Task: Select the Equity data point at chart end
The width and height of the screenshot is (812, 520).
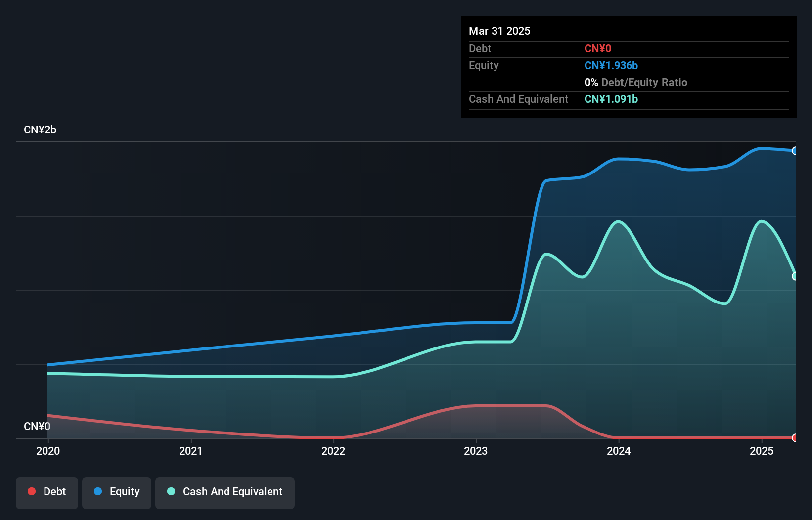Action: [795, 151]
